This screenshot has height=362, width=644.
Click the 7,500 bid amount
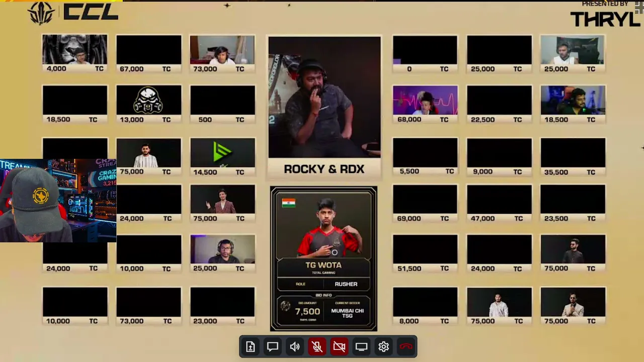coord(307,311)
